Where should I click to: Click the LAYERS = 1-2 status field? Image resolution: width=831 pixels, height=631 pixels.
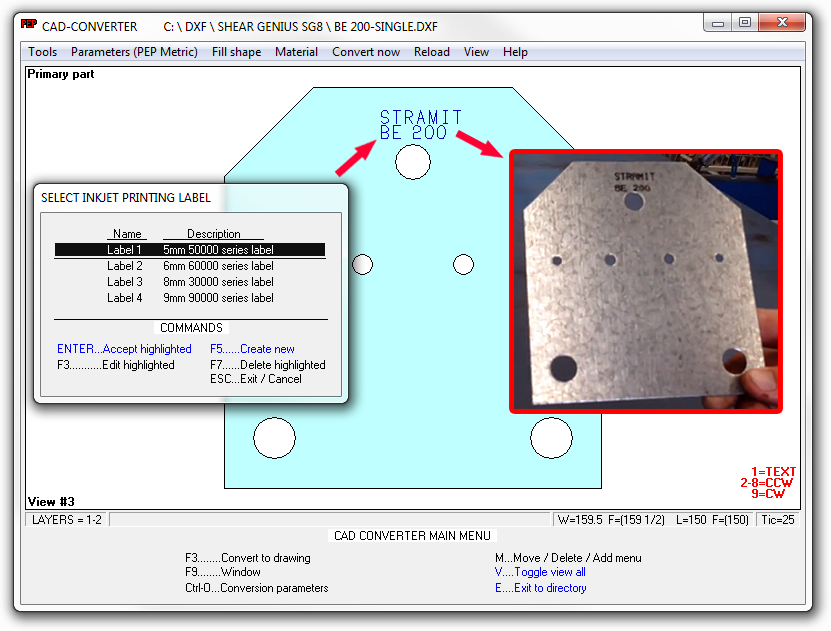pyautogui.click(x=67, y=520)
